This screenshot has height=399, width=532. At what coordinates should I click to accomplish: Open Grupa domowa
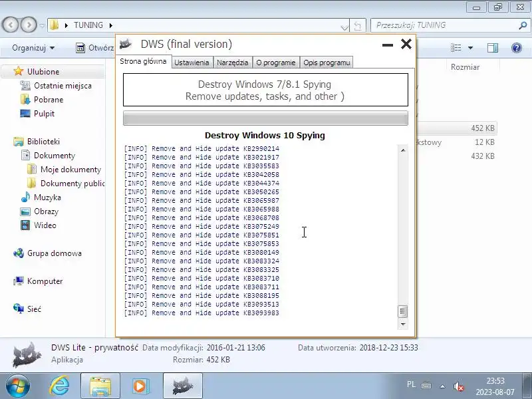(x=55, y=253)
